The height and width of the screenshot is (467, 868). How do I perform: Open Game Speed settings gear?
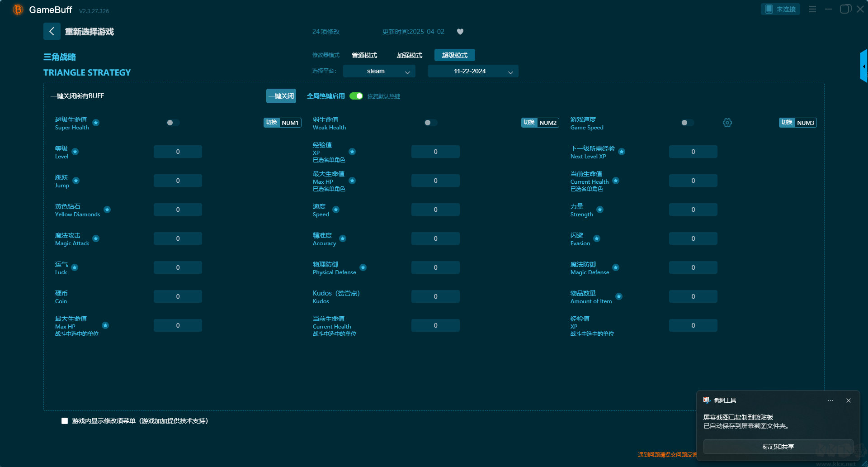tap(727, 123)
